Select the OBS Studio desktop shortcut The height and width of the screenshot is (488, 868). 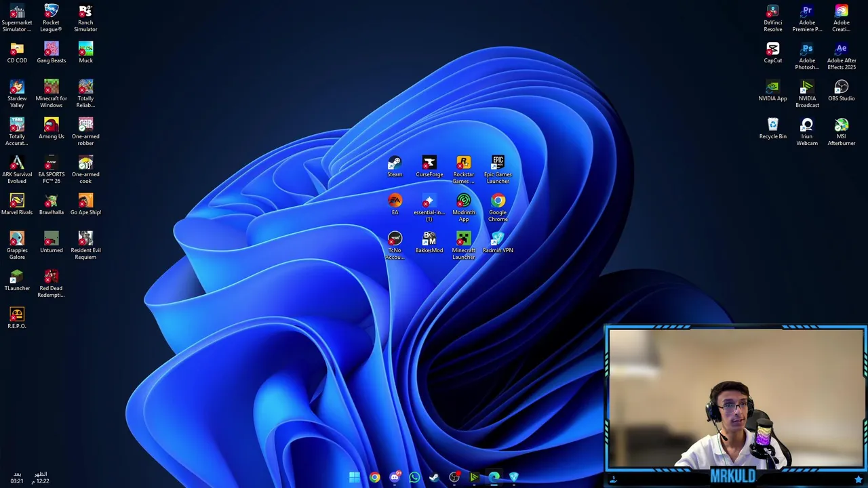pos(842,91)
